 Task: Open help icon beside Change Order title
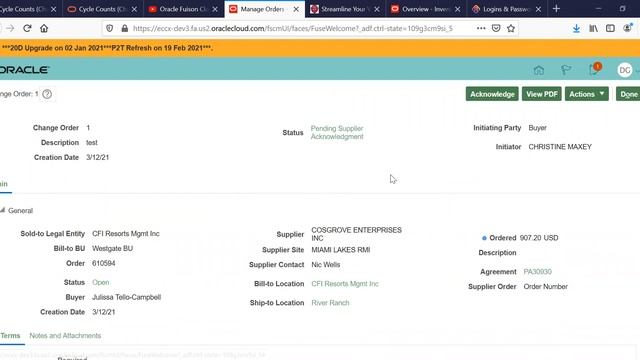(x=47, y=94)
